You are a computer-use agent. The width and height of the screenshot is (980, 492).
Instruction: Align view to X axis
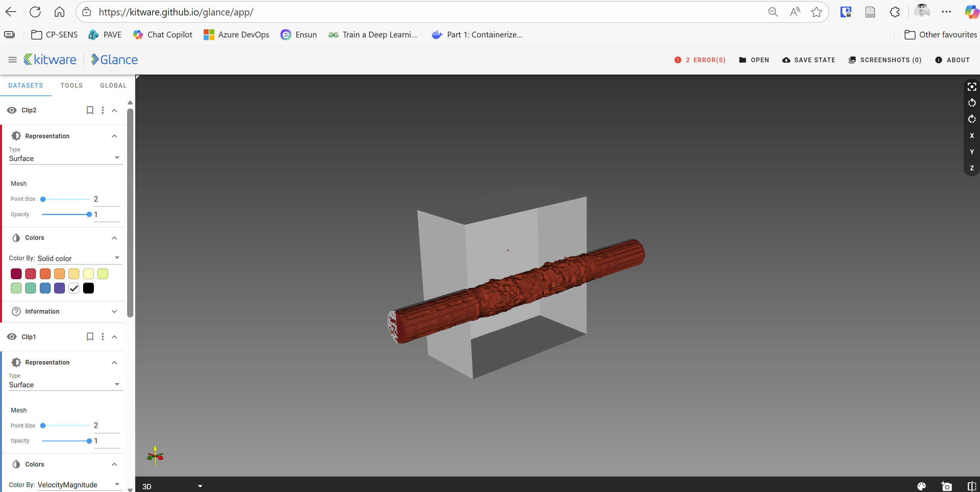click(x=971, y=136)
